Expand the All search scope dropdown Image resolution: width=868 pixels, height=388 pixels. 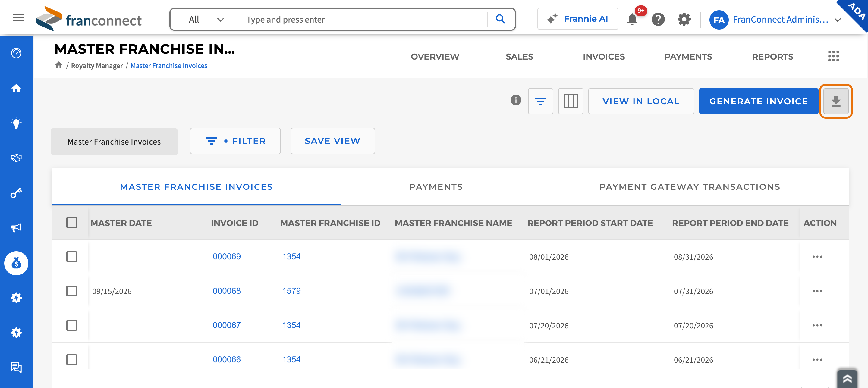point(204,20)
